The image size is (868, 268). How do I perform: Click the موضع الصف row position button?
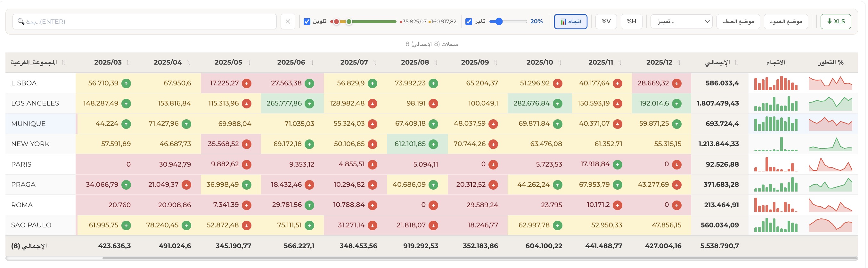pyautogui.click(x=738, y=21)
